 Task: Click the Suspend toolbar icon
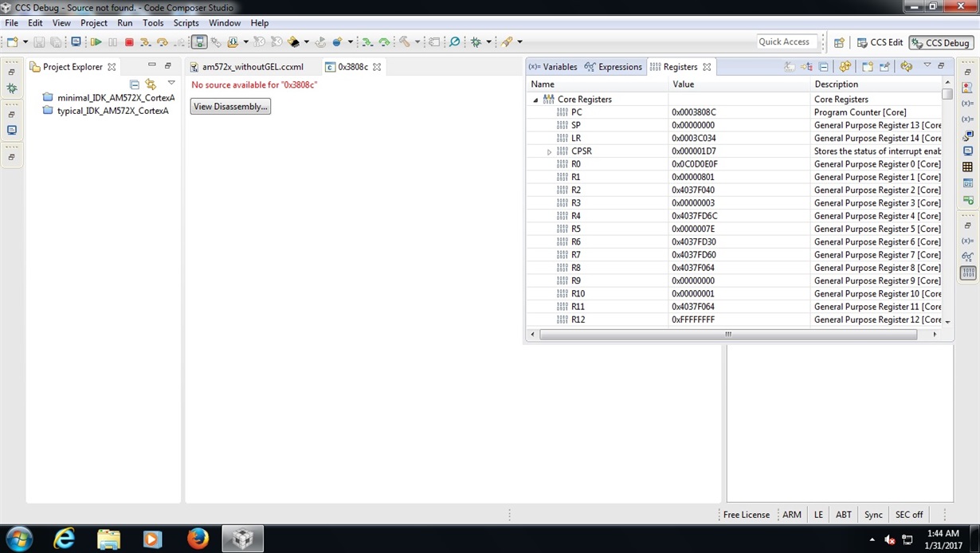coord(112,41)
